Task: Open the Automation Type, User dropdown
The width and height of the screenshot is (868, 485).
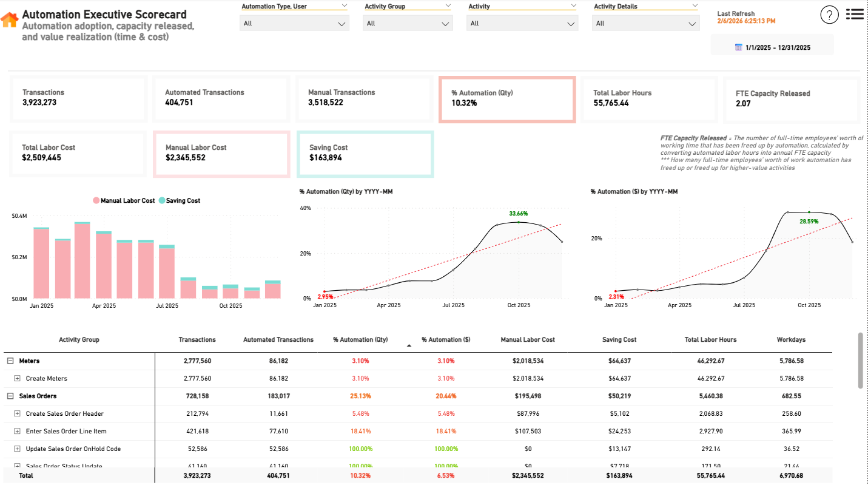Action: point(294,24)
